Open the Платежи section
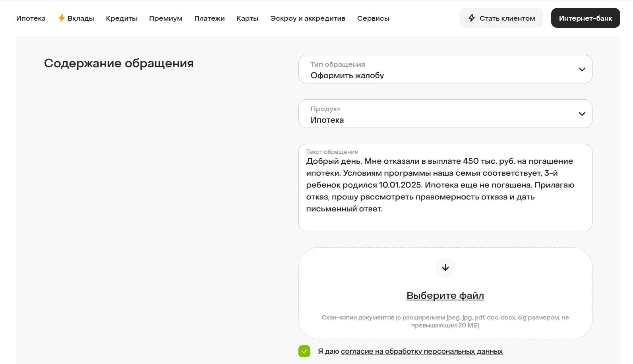The image size is (633, 364). coord(209,18)
